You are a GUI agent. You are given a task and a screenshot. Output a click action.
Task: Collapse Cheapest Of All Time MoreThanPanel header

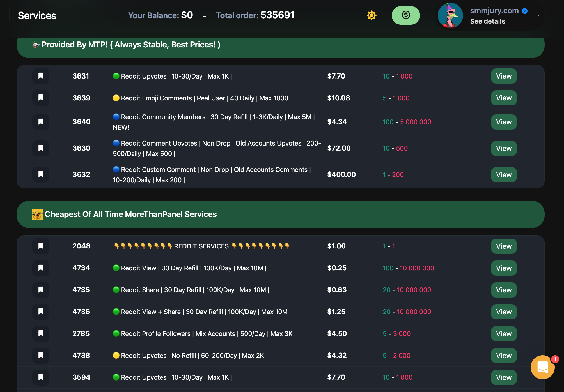[280, 214]
